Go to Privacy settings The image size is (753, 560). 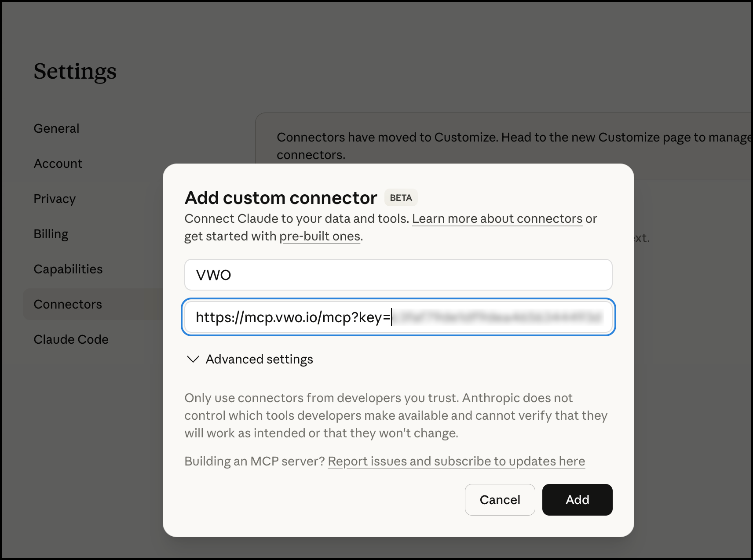point(54,198)
